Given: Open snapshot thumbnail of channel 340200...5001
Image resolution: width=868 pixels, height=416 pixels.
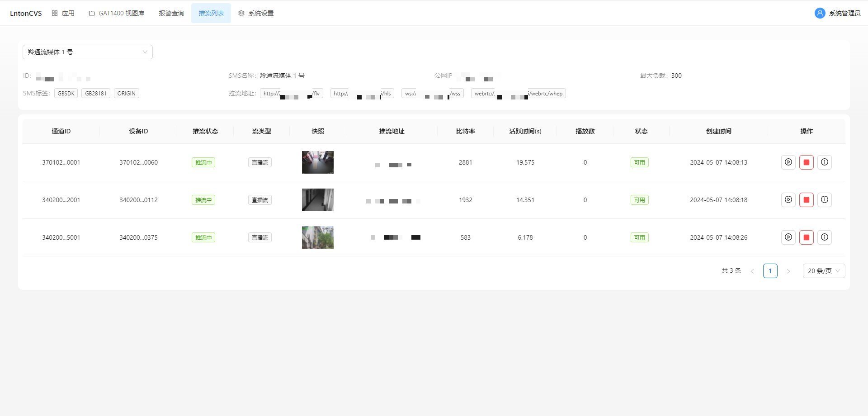Looking at the screenshot, I should tap(317, 237).
